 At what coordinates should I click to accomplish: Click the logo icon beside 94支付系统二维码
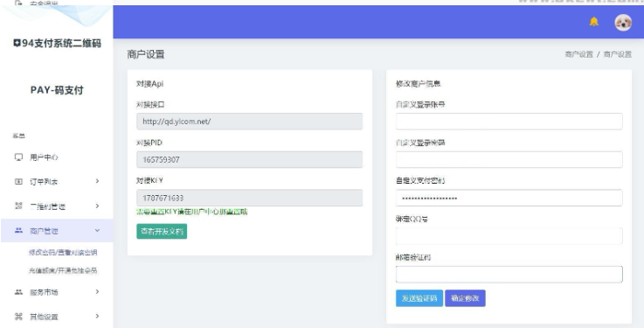(17, 43)
